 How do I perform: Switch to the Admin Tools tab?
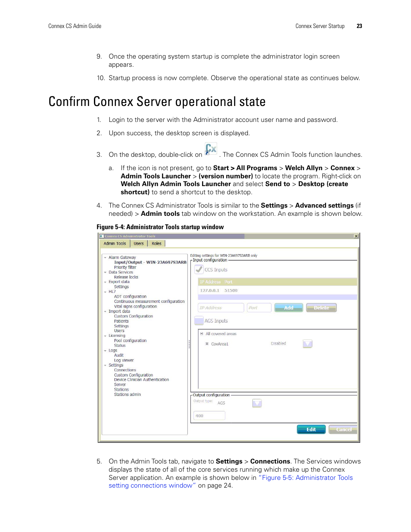[x=115, y=243]
